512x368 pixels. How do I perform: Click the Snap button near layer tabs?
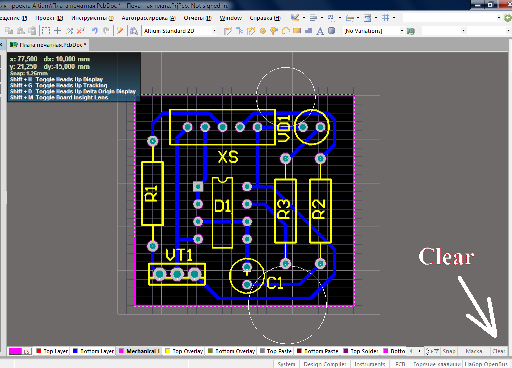click(x=449, y=351)
